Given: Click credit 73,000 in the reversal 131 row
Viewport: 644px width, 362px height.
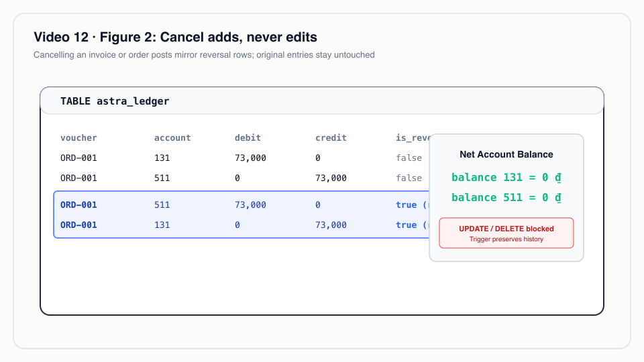Looking at the screenshot, I should (331, 225).
